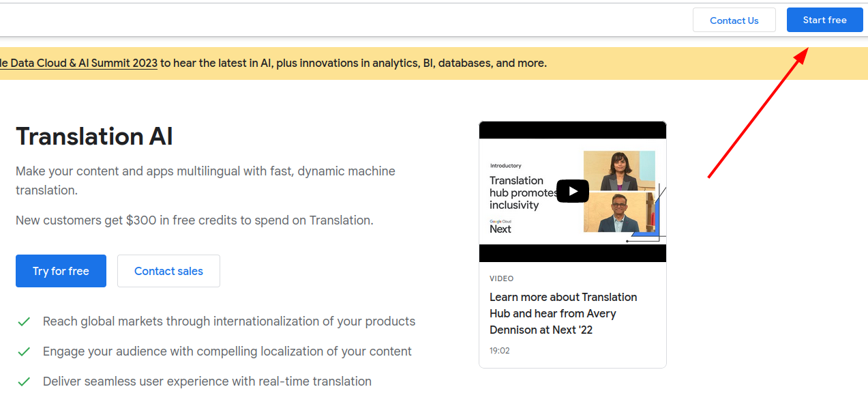Click the 'Engage your audience' bullet text
Screen dimensions: 868x417
tap(227, 351)
